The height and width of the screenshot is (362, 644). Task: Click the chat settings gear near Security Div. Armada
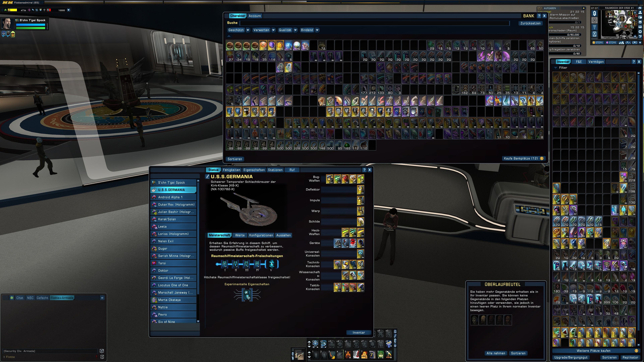coord(102,351)
